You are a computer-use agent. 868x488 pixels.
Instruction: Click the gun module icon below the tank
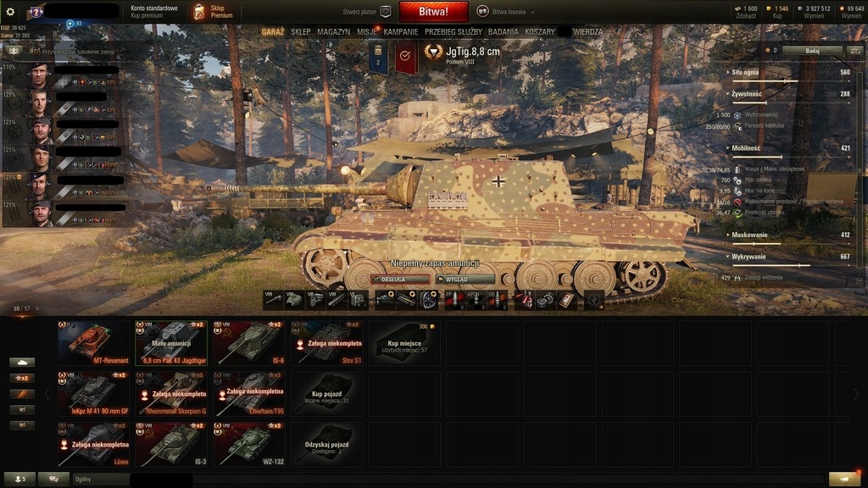(x=274, y=299)
